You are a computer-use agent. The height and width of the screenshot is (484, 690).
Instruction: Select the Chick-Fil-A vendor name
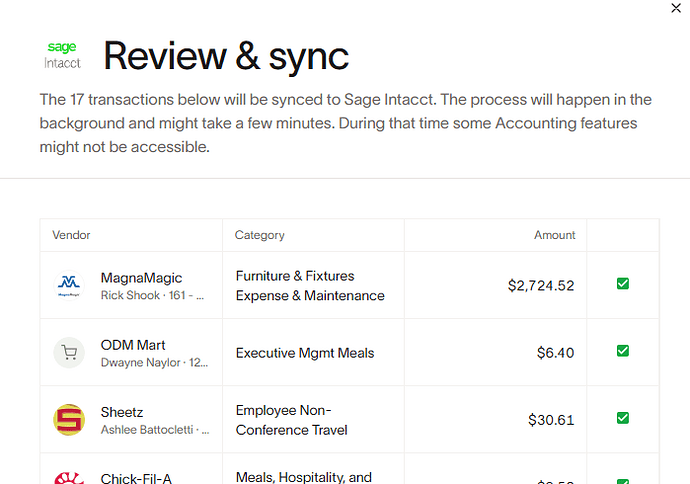pyautogui.click(x=136, y=478)
